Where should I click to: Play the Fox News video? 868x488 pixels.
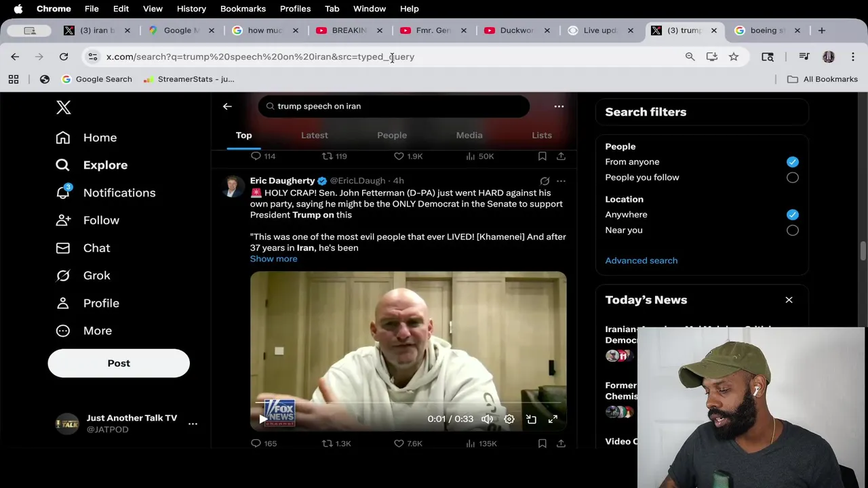[x=263, y=419]
